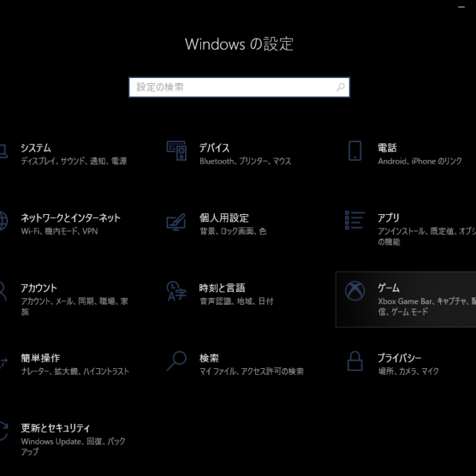Click the Devices keyboard and speaker icon

tap(176, 150)
